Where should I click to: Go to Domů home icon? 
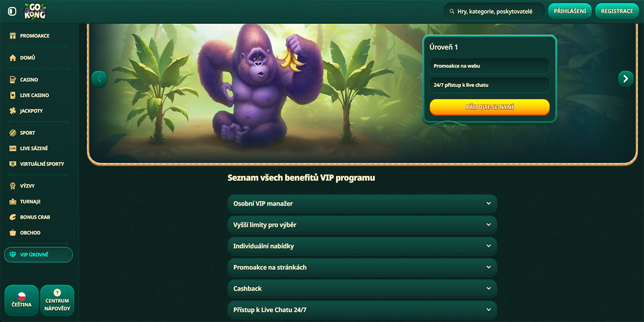[x=13, y=57]
